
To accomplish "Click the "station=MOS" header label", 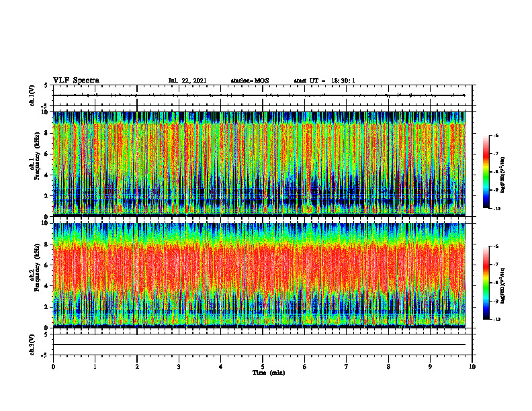I will [x=250, y=81].
